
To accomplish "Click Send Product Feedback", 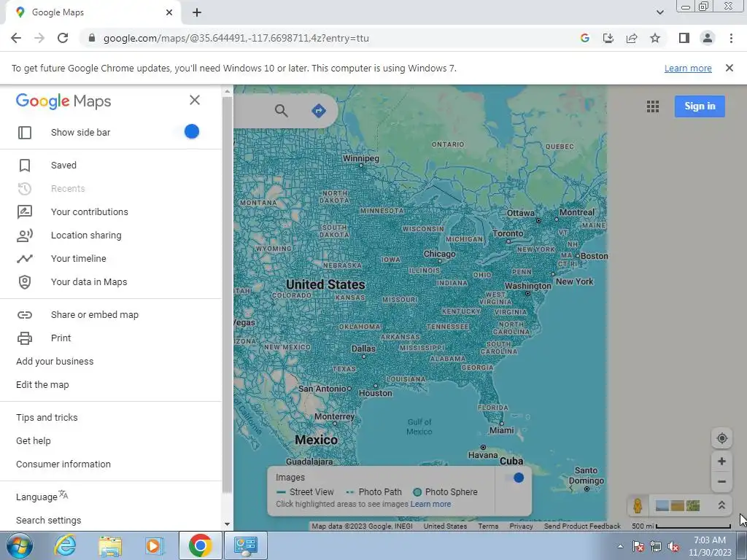I will click(582, 526).
